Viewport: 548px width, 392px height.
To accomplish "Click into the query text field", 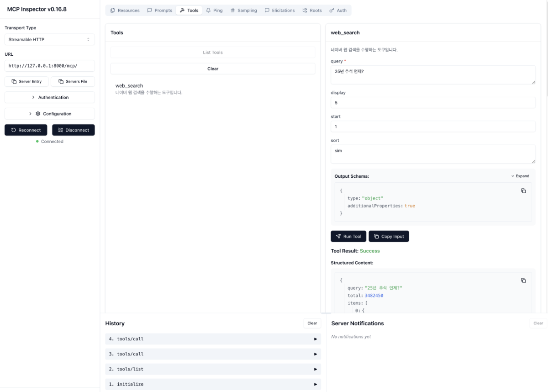I will pyautogui.click(x=432, y=74).
